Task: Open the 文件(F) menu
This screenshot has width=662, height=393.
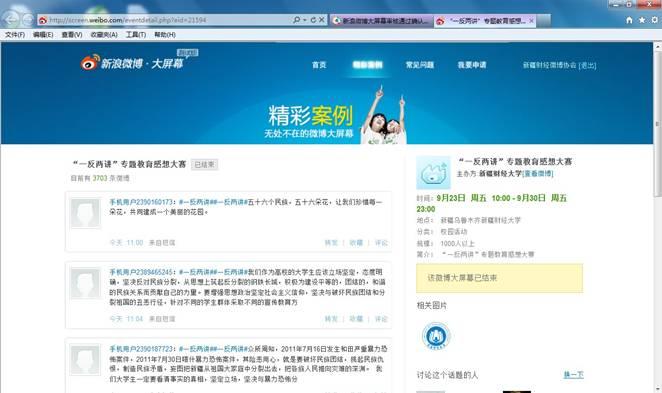Action: (x=15, y=35)
